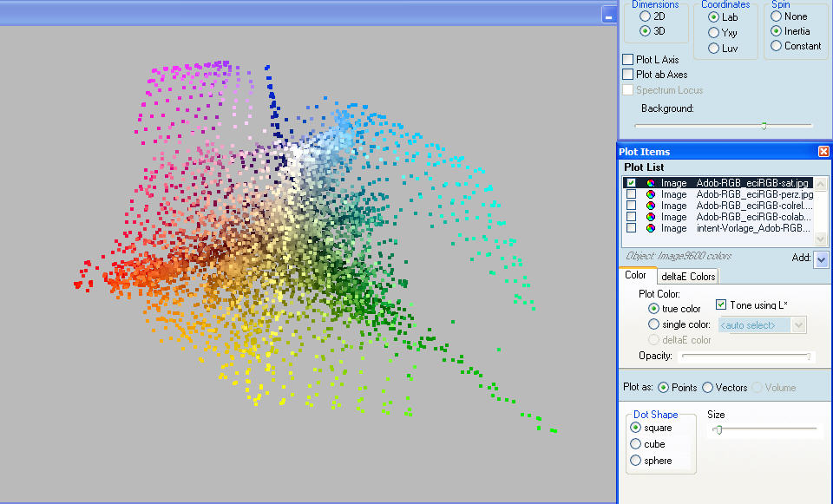Uncheck the Adob-RGB_eciRGB-sat.jpg plot checkbox

click(631, 183)
